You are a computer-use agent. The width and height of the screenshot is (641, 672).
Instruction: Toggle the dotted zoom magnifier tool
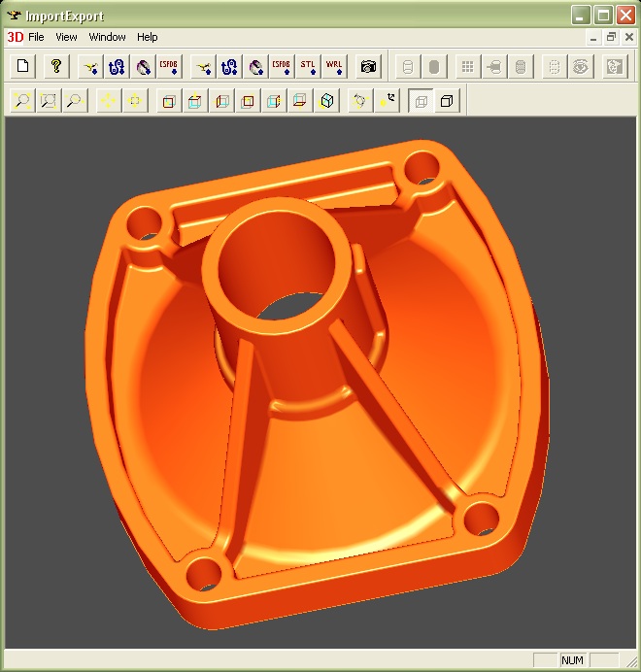(75, 101)
